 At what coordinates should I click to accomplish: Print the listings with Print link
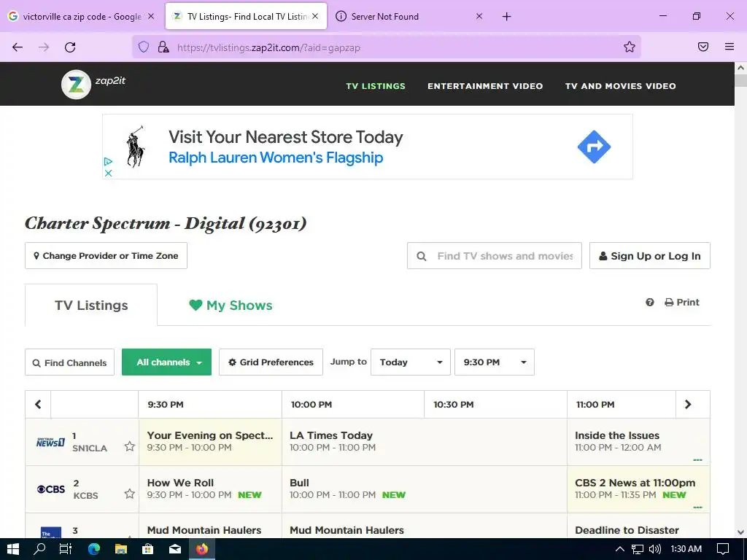682,303
